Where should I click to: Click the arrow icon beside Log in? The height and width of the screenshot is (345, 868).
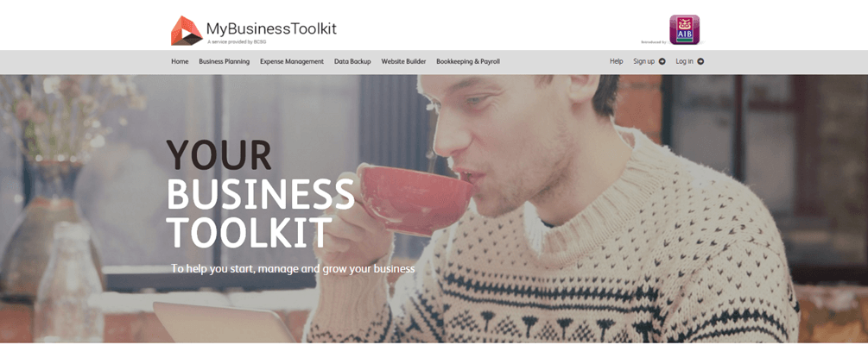700,61
